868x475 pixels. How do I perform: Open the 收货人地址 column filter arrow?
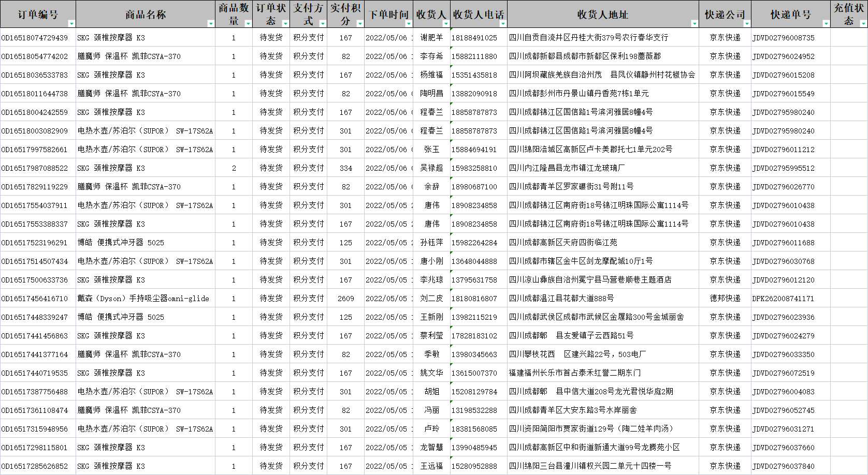click(695, 24)
